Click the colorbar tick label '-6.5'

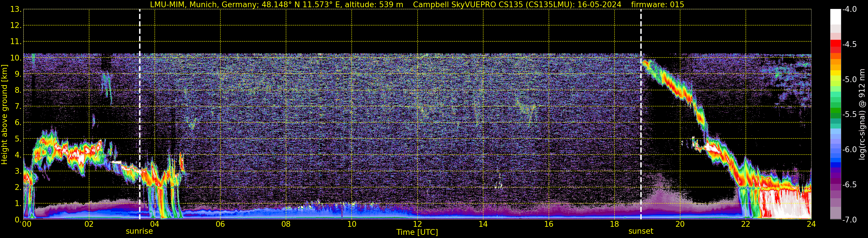pyautogui.click(x=850, y=185)
